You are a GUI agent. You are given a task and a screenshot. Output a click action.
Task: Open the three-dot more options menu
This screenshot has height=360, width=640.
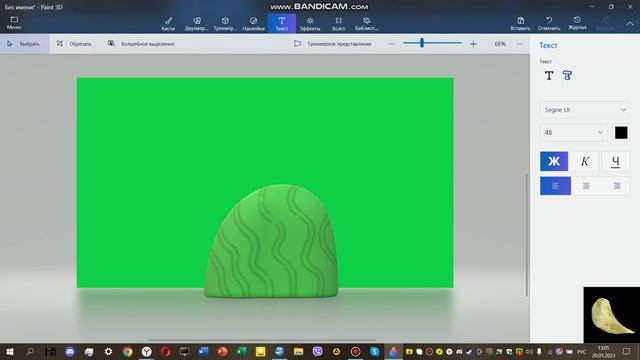click(520, 44)
